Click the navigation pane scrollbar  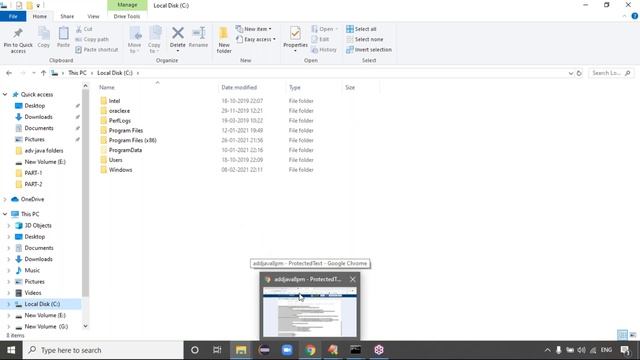(85, 192)
